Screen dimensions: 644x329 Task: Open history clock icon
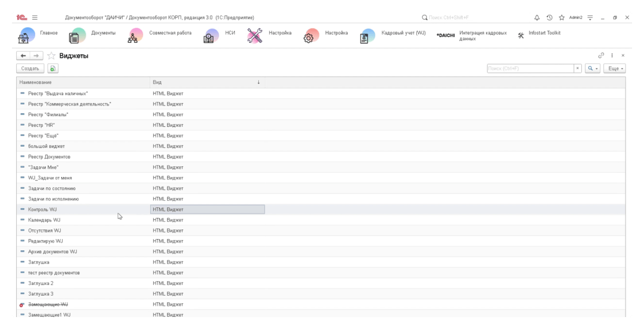550,18
